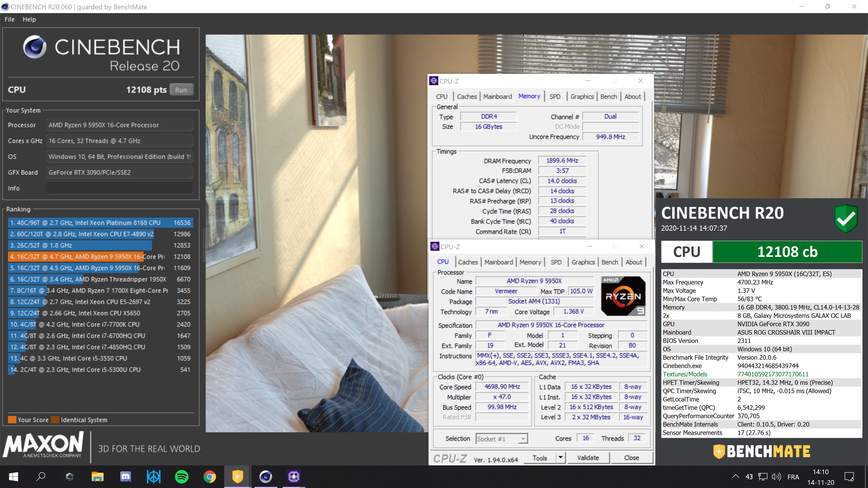Open the Socket #1 selection dropdown

coord(502,439)
